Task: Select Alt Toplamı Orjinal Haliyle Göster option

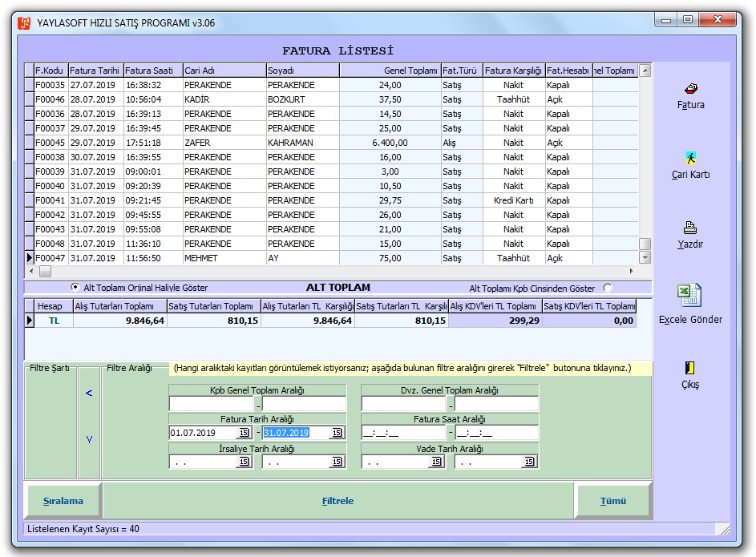Action: coord(75,287)
